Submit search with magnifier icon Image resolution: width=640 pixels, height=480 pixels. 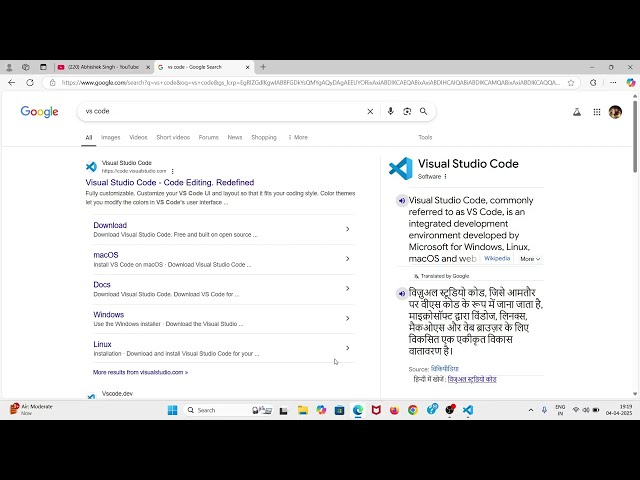click(x=424, y=111)
